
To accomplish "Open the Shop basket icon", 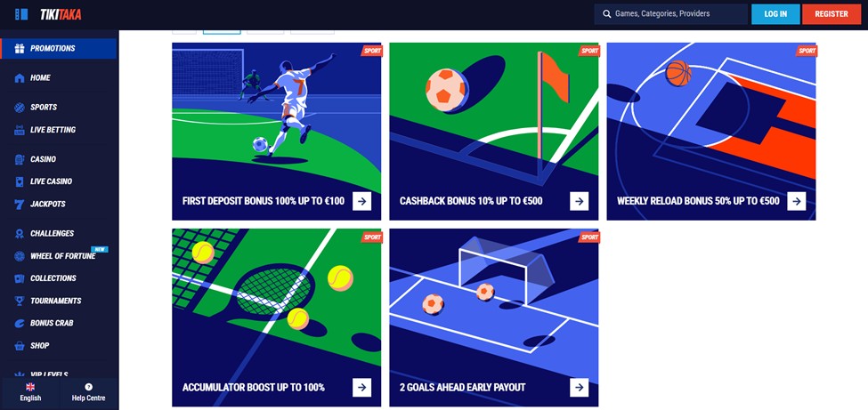I will (x=20, y=346).
